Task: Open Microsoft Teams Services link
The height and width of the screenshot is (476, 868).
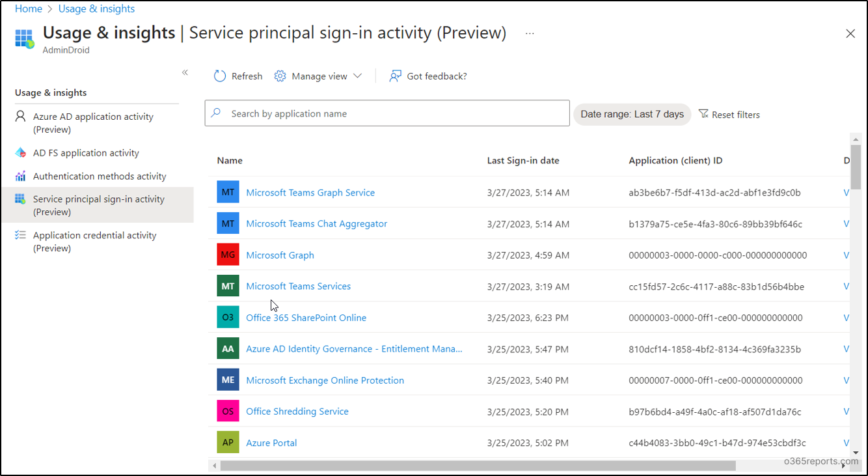Action: pyautogui.click(x=298, y=287)
